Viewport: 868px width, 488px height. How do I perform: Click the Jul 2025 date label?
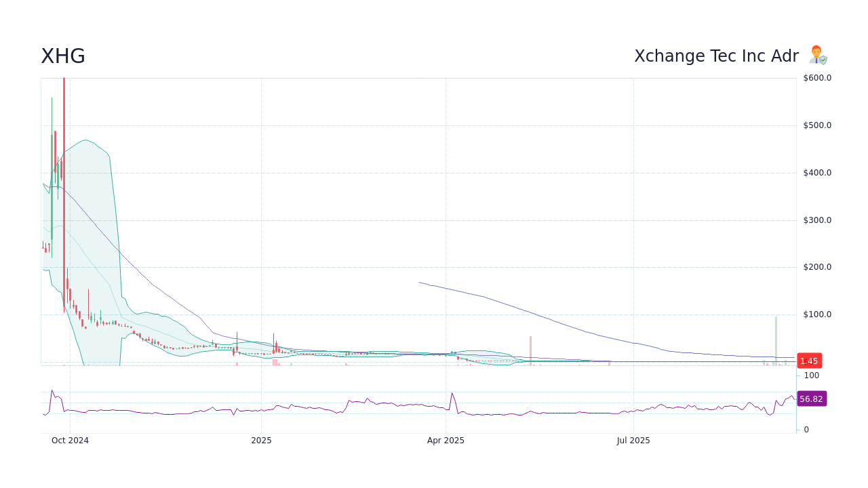coord(634,441)
